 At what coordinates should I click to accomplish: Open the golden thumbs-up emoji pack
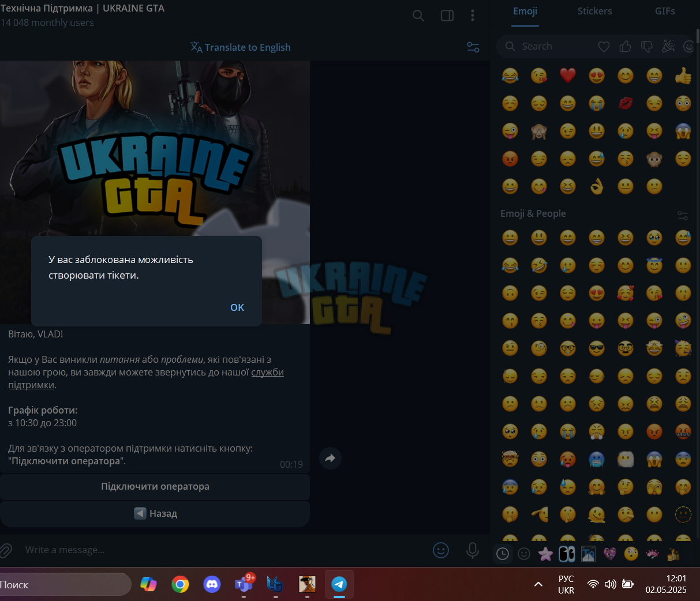pyautogui.click(x=673, y=554)
